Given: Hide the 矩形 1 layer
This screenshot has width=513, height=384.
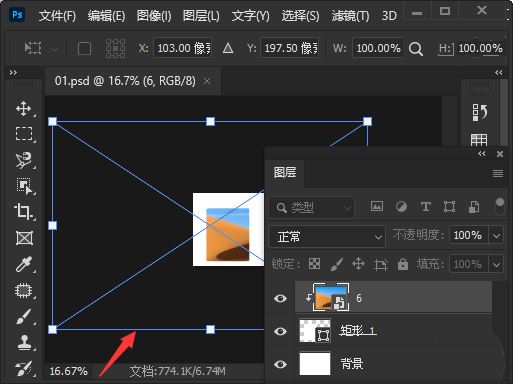Looking at the screenshot, I should (x=280, y=331).
